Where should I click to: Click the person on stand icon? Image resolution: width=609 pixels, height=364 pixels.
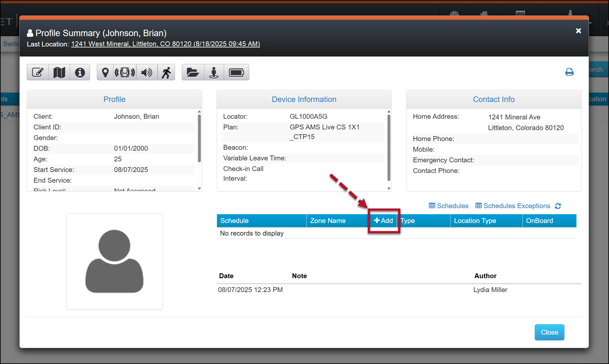click(214, 72)
